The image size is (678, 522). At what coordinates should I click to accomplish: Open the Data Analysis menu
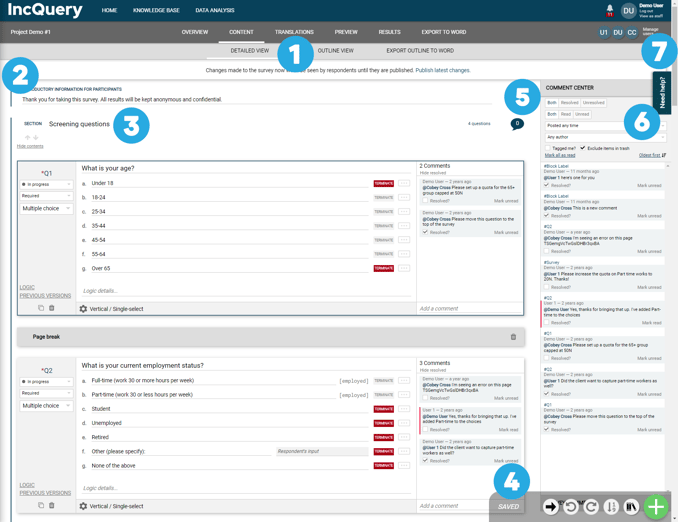[x=214, y=10]
